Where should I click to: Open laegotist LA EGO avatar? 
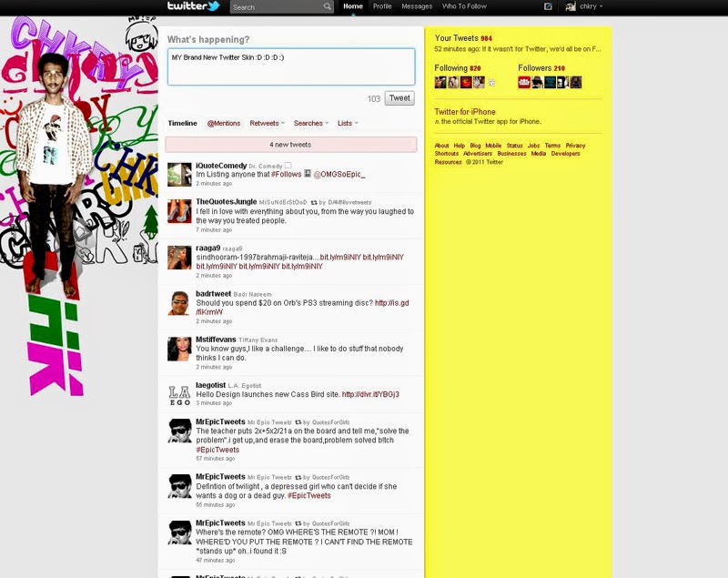pos(179,395)
